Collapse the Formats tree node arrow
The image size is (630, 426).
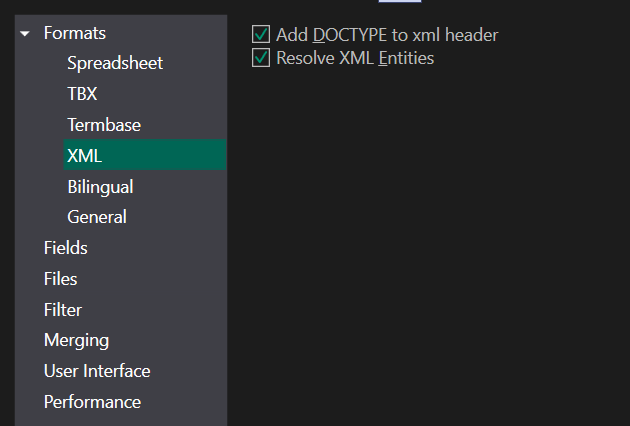click(25, 34)
